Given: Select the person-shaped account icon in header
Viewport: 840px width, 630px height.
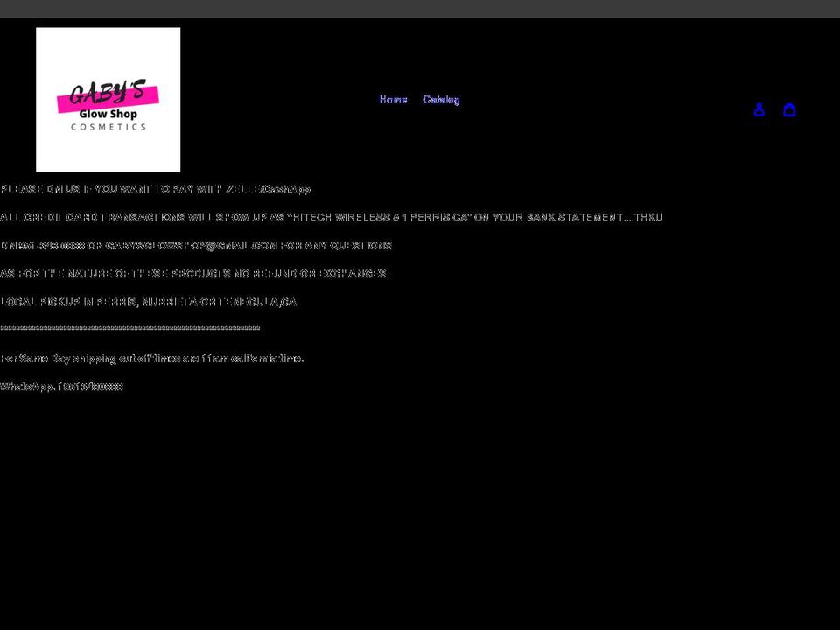Looking at the screenshot, I should tap(759, 109).
